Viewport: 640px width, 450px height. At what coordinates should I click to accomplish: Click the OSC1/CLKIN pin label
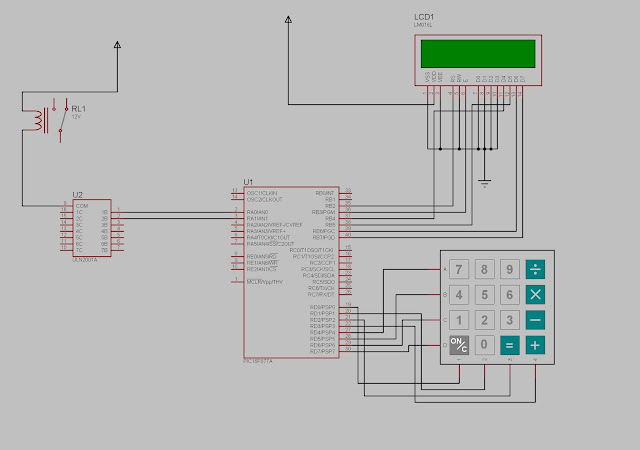click(262, 193)
